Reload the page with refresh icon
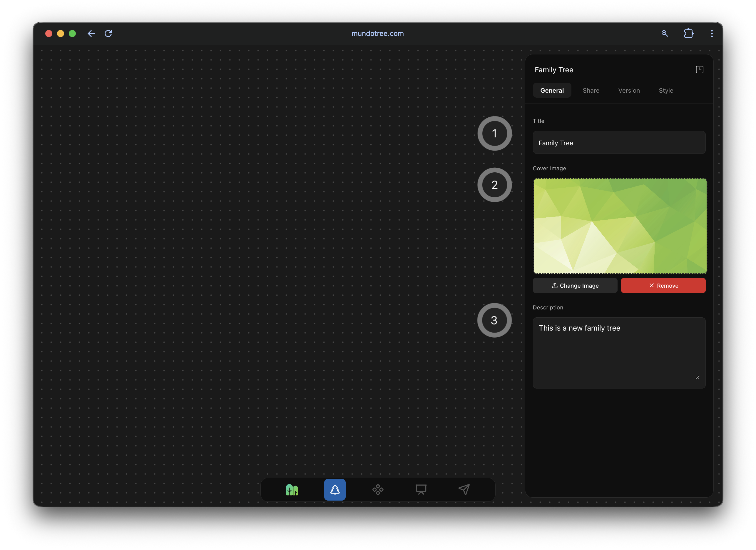 pos(108,33)
